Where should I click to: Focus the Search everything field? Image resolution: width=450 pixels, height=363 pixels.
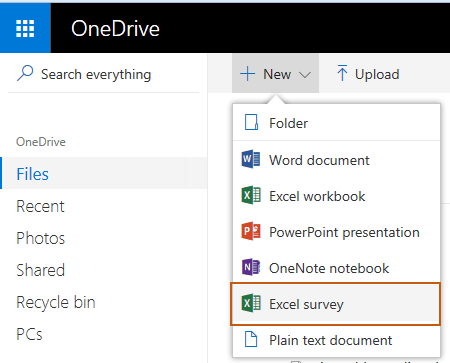coord(103,74)
